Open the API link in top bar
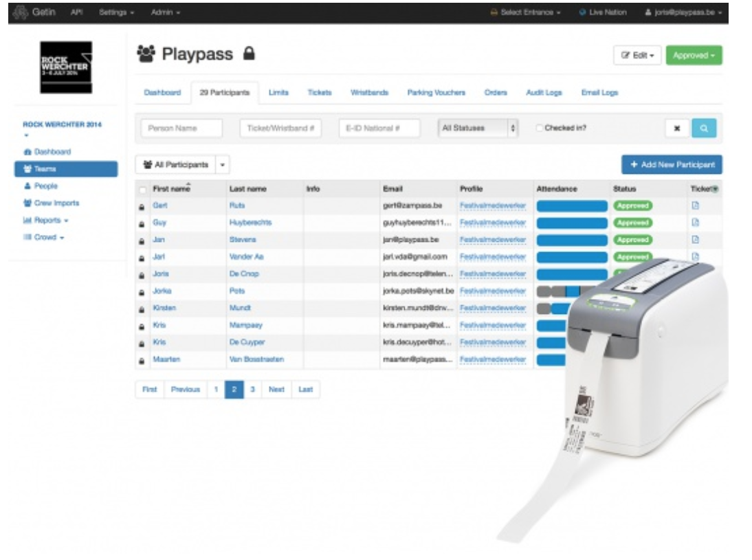 click(x=77, y=12)
